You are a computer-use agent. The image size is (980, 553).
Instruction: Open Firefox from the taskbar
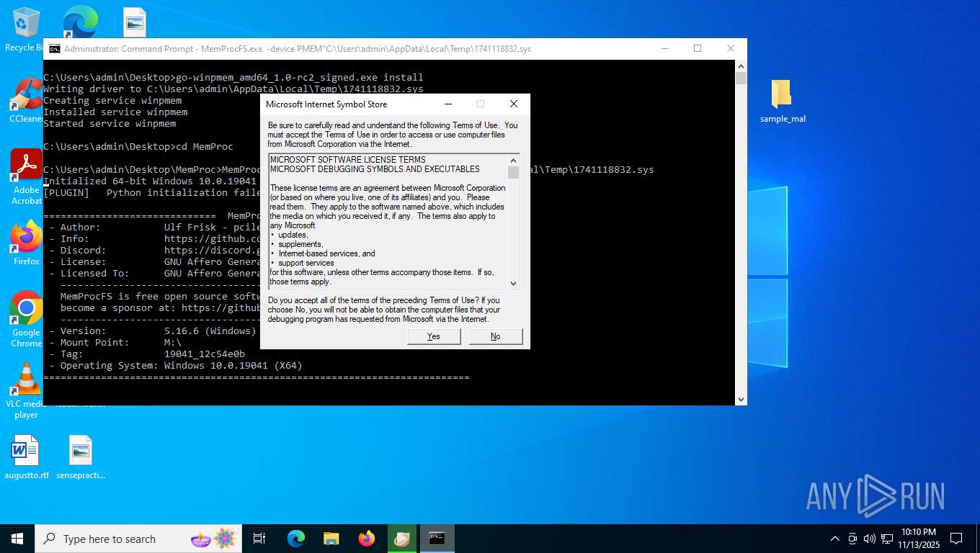coord(366,539)
